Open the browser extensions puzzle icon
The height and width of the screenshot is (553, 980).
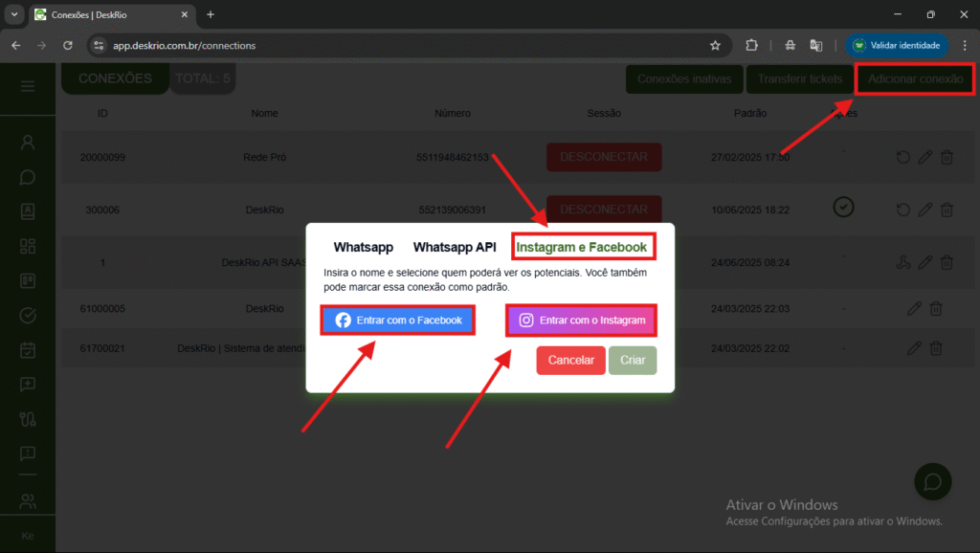pyautogui.click(x=751, y=45)
